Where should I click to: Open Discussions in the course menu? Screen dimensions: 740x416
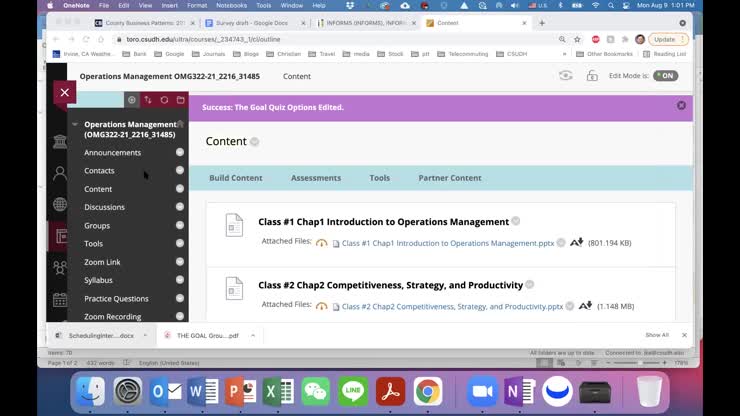pyautogui.click(x=104, y=207)
